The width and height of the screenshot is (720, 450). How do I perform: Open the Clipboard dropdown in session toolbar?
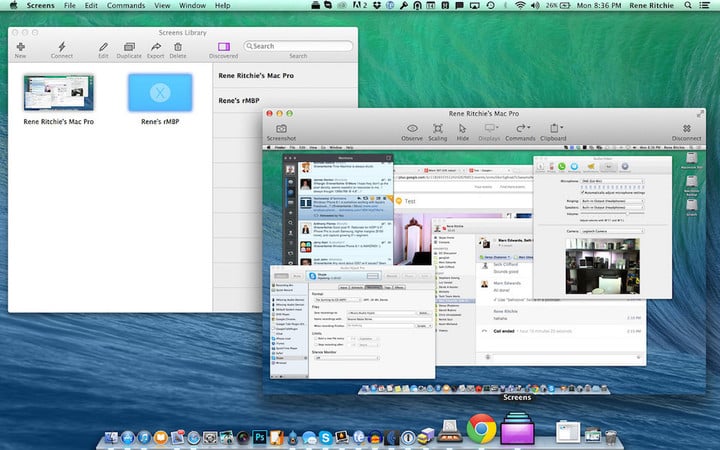click(x=553, y=132)
